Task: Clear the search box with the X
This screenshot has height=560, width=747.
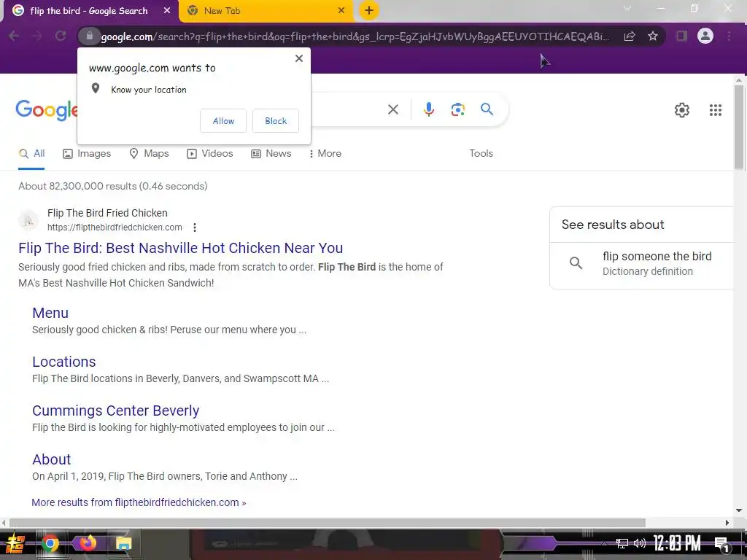Action: pos(393,109)
